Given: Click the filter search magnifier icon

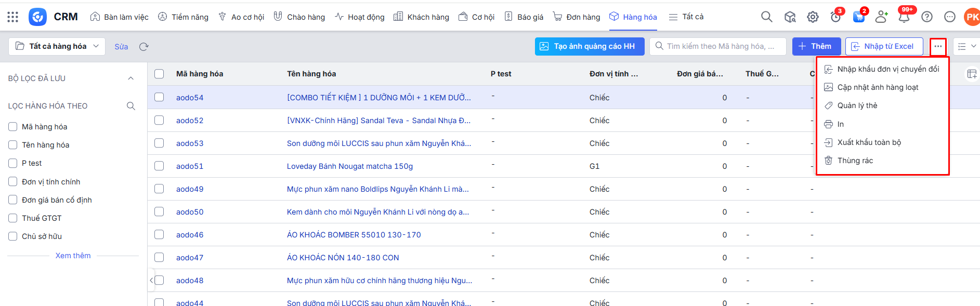Looking at the screenshot, I should (131, 106).
